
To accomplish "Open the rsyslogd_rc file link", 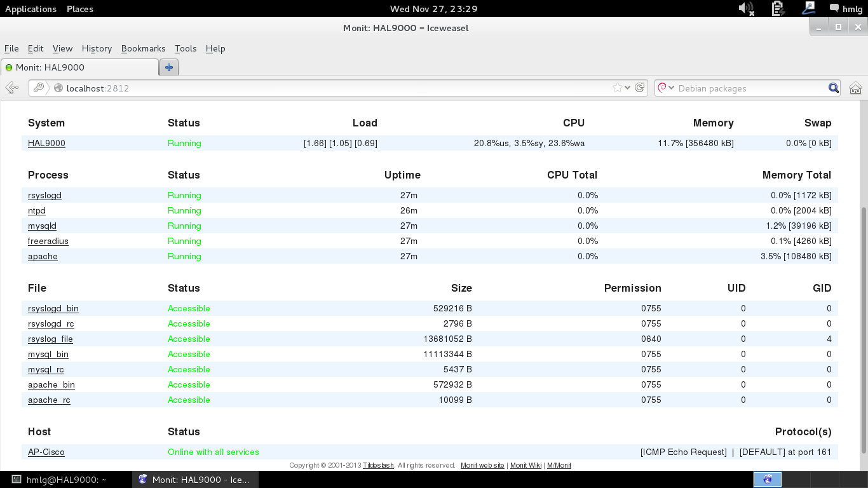I will (51, 323).
